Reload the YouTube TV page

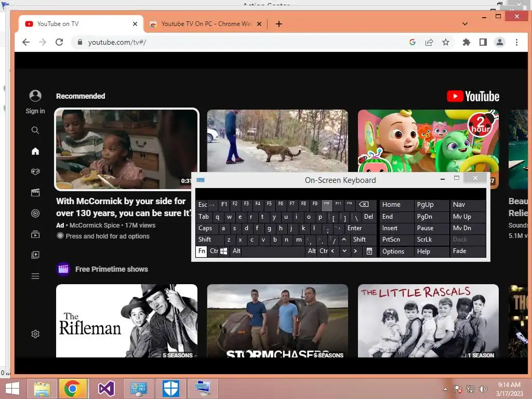point(59,42)
